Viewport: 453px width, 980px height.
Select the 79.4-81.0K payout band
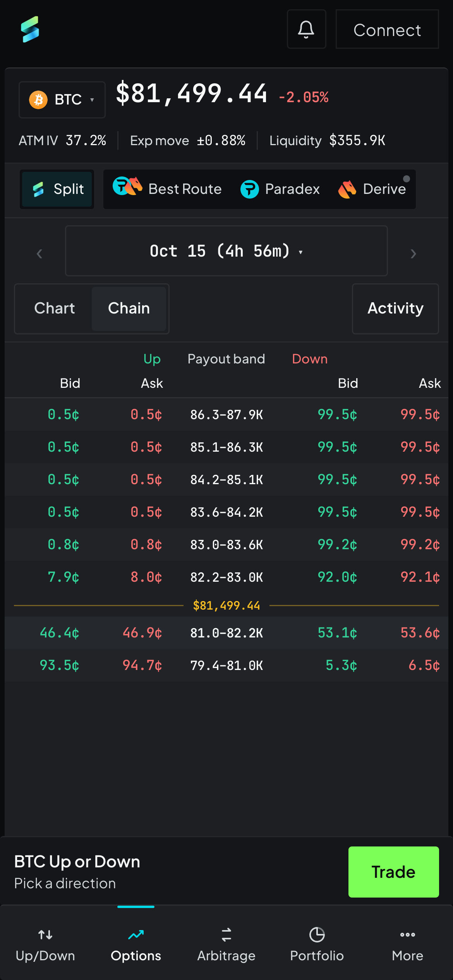[226, 665]
